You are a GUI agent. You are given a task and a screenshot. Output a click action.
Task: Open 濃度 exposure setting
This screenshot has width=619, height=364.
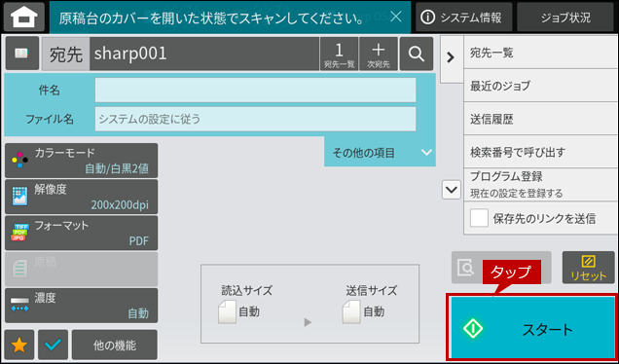(x=82, y=306)
